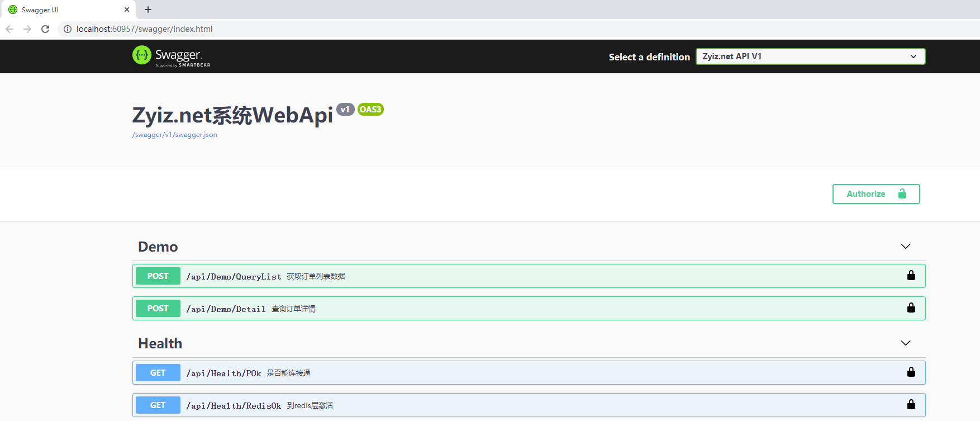
Task: Click lock icon on /api/Health/POk row
Action: pos(911,372)
